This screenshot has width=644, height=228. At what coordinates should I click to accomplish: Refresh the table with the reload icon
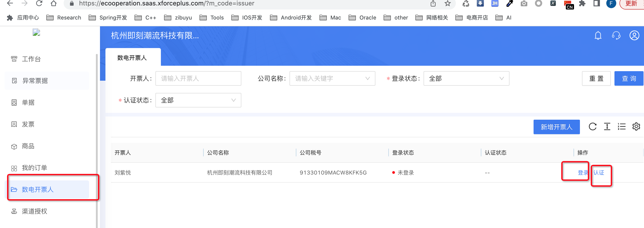click(x=592, y=127)
